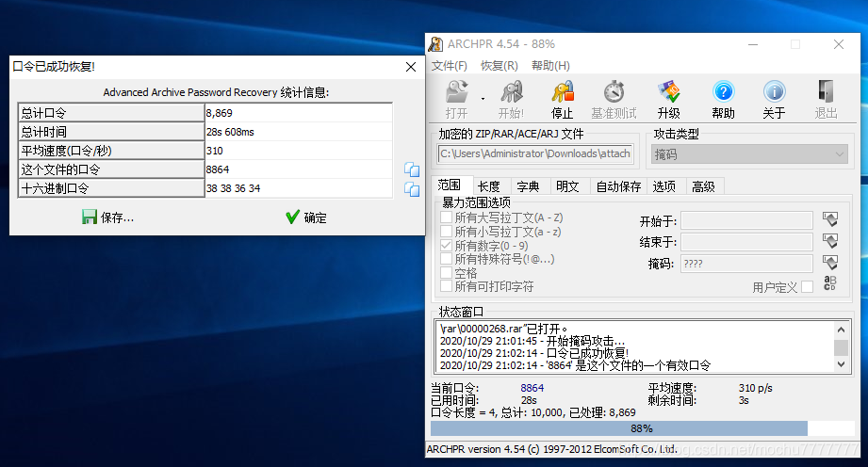The height and width of the screenshot is (467, 868).
Task: Copy the 十六进制口令 hex value
Action: coord(411,189)
